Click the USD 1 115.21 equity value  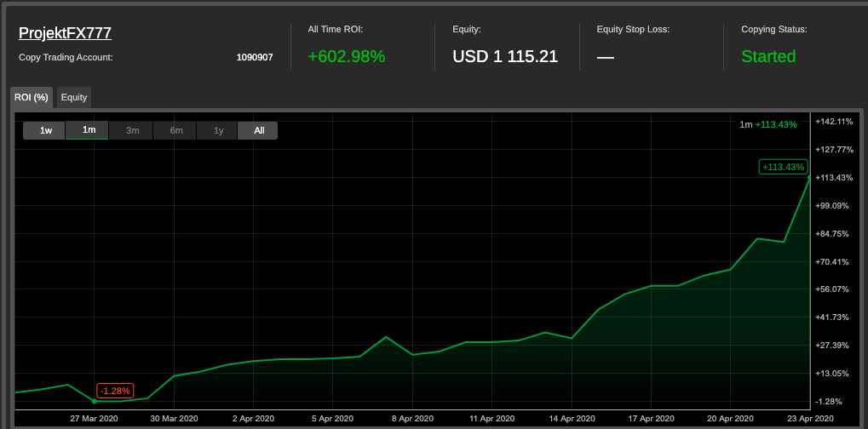coord(505,57)
